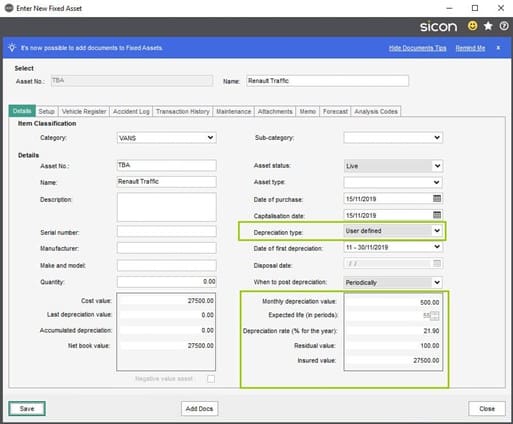Toggle the Negative value asset checkbox
This screenshot has height=424, width=513.
click(x=211, y=379)
